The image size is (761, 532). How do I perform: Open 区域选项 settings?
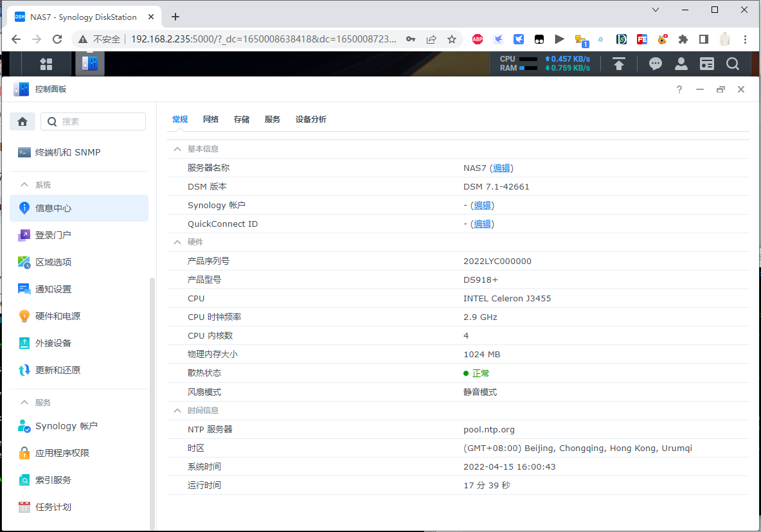[x=79, y=262]
